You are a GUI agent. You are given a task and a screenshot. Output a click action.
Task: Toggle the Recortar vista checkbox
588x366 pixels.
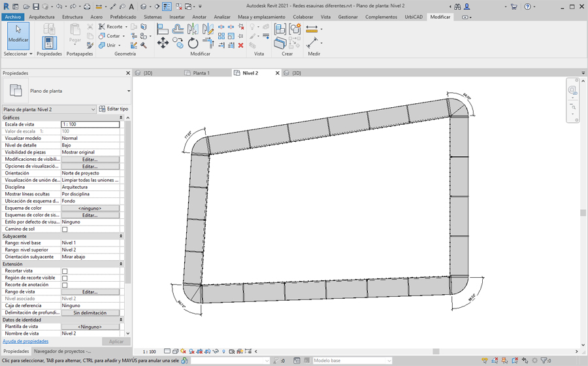pos(65,271)
